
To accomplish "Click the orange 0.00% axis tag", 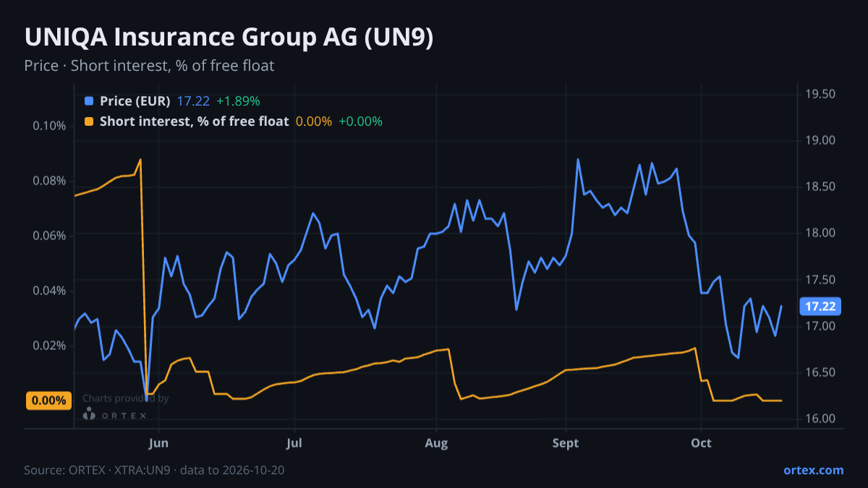I will (x=48, y=401).
